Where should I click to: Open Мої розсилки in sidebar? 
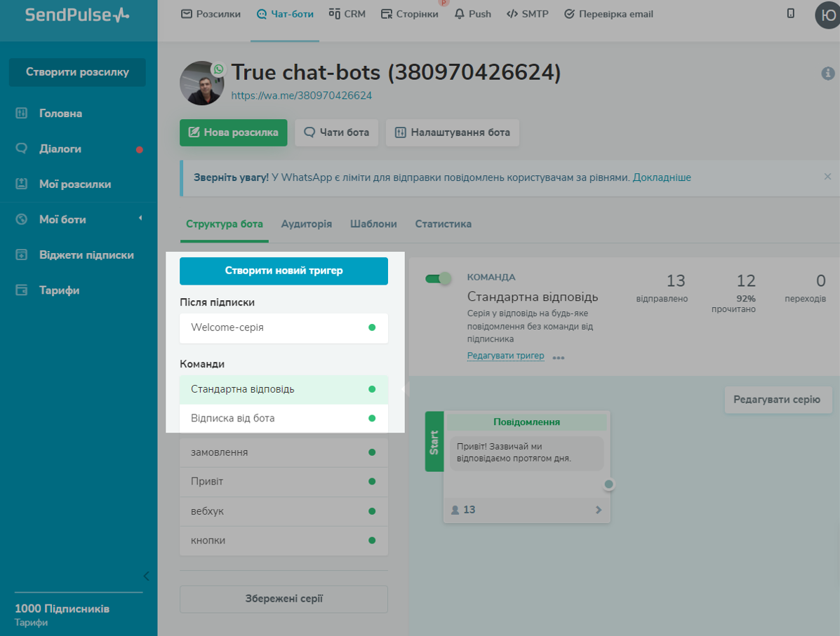click(75, 184)
